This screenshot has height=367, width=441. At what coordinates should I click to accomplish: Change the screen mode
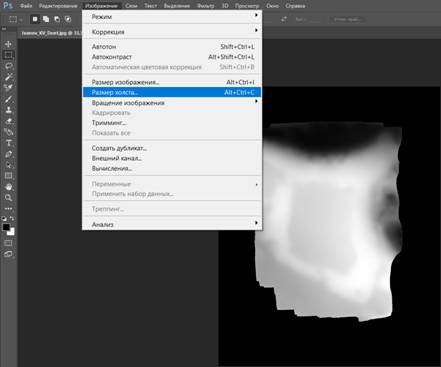(8, 254)
